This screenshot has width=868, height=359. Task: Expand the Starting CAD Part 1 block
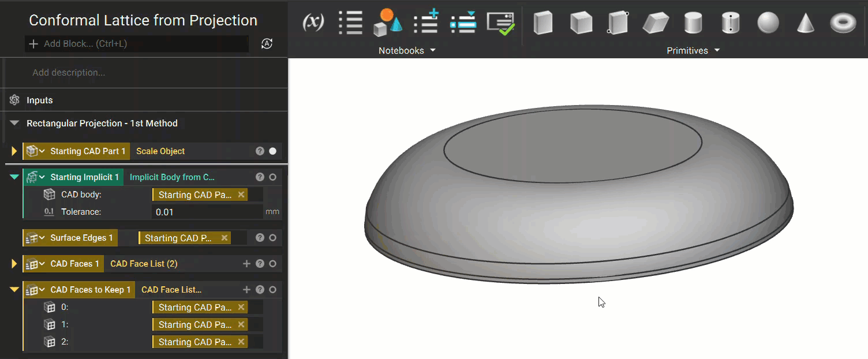(14, 151)
